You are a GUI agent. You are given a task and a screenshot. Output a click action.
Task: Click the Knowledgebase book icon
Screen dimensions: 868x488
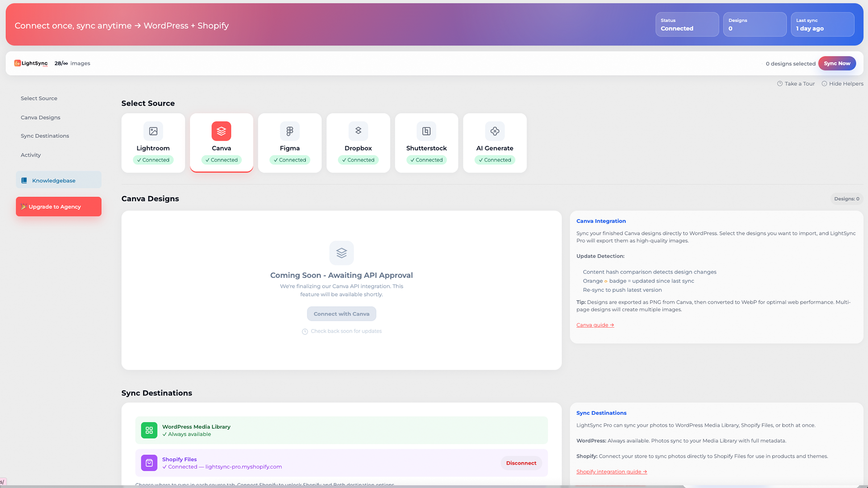click(24, 180)
